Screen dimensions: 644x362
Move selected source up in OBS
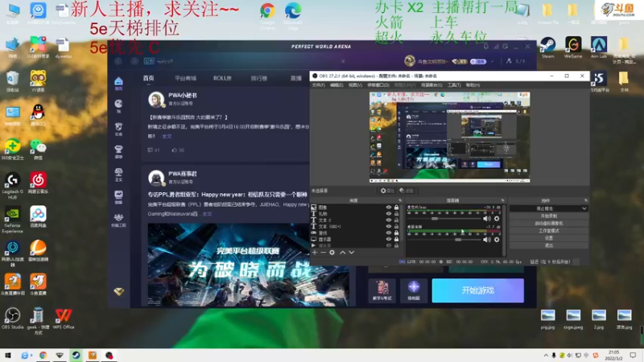[343, 253]
